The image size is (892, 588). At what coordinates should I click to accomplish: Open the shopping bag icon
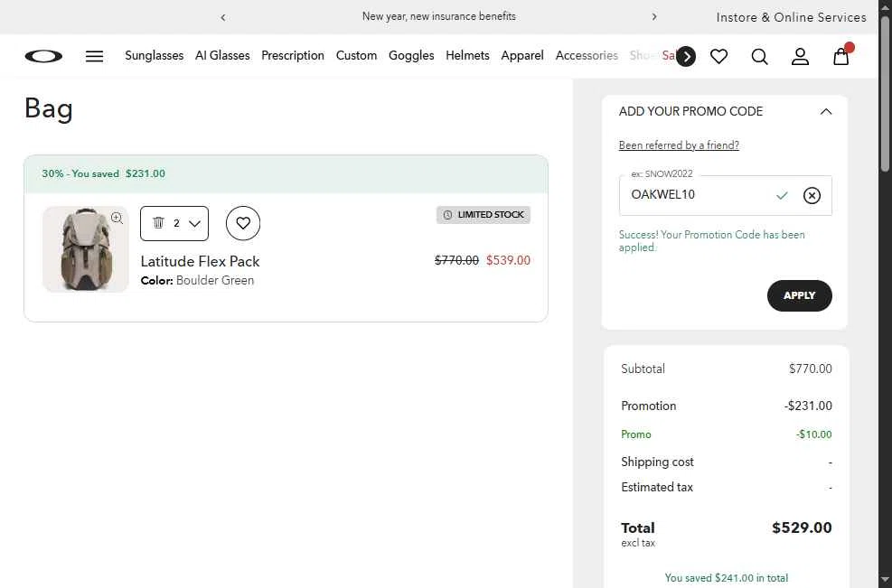point(841,56)
